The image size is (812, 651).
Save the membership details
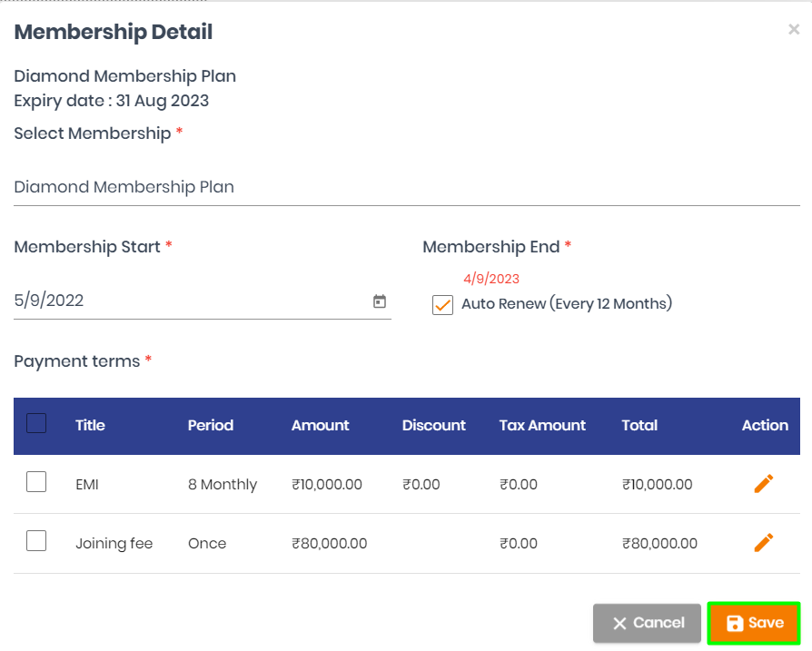tap(754, 623)
